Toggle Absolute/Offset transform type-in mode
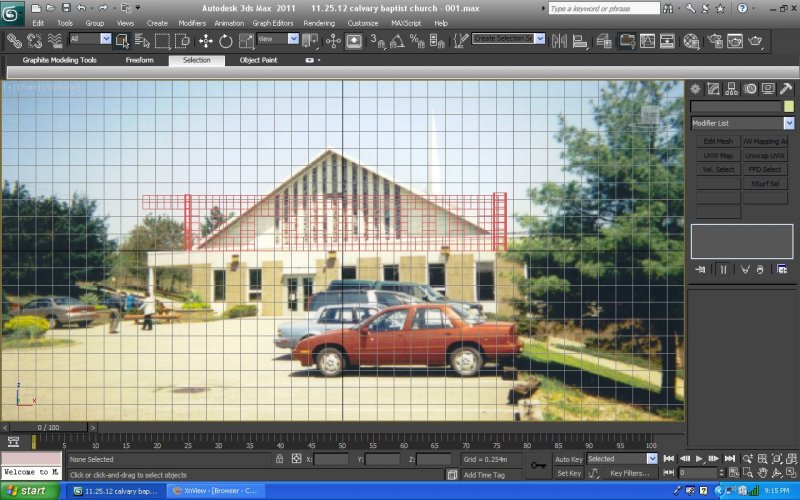Image resolution: width=800 pixels, height=500 pixels. 296,459
